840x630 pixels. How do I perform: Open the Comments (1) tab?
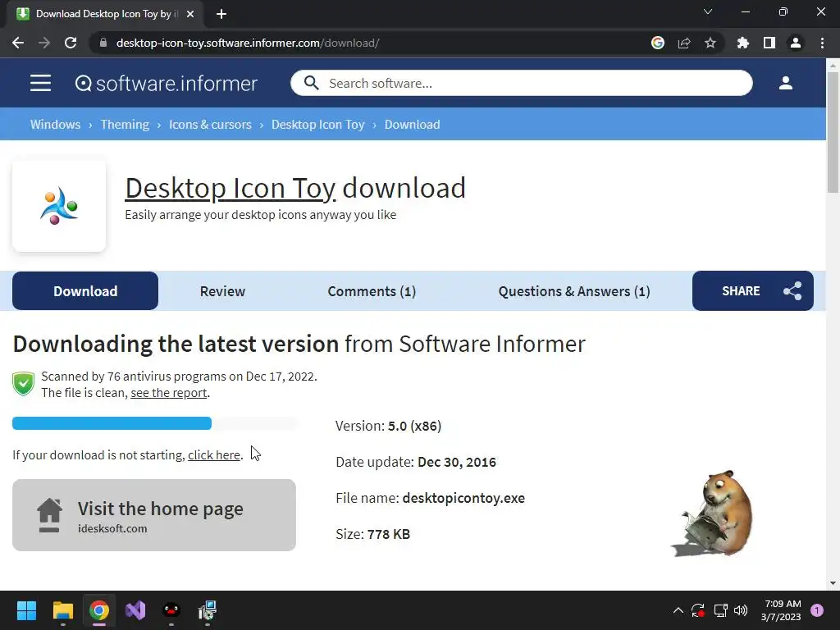click(372, 291)
